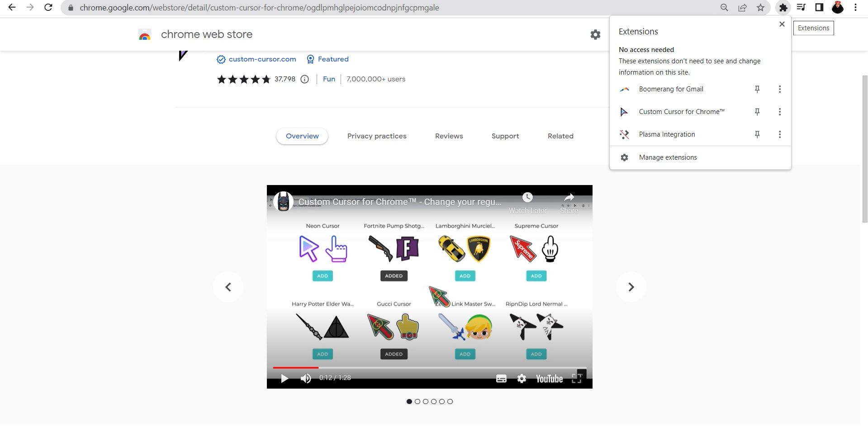Image resolution: width=868 pixels, height=442 pixels.
Task: Play the Custom Cursor video
Action: click(285, 378)
